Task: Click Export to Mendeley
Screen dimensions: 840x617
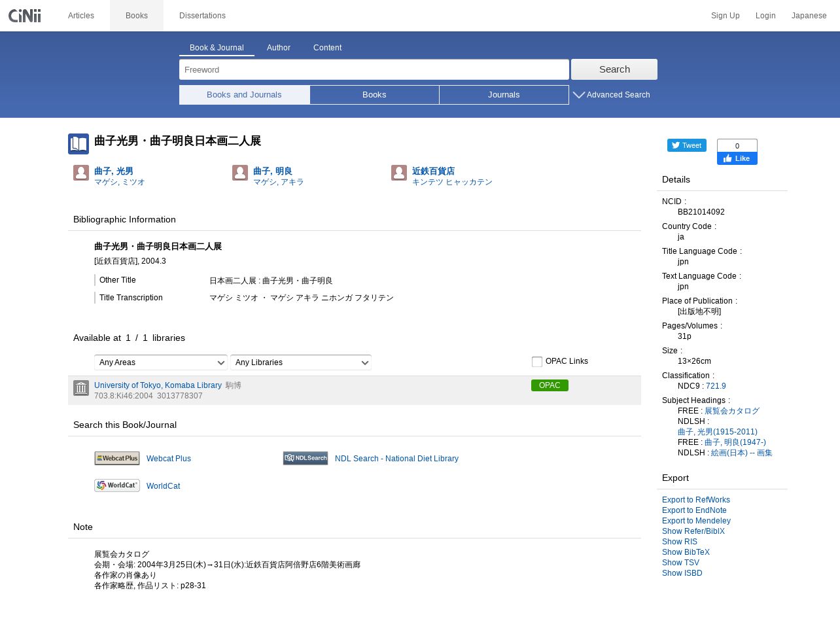Action: coord(696,521)
